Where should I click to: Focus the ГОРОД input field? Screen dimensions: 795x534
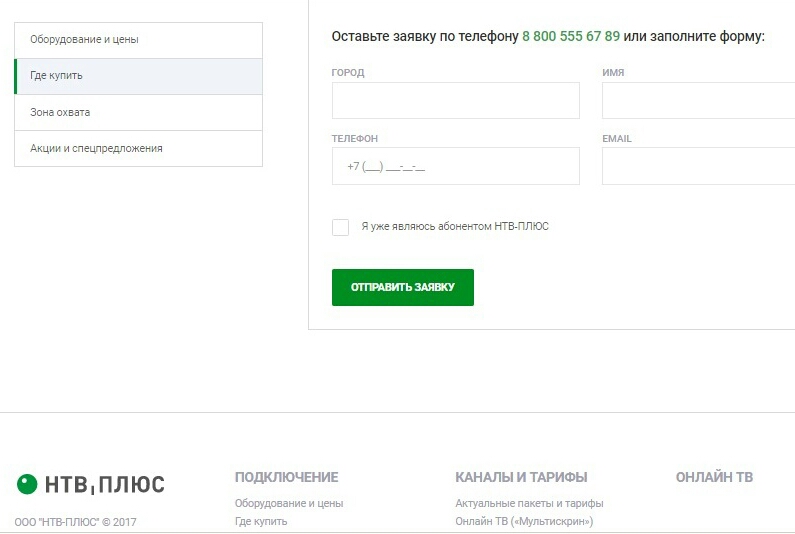455,100
